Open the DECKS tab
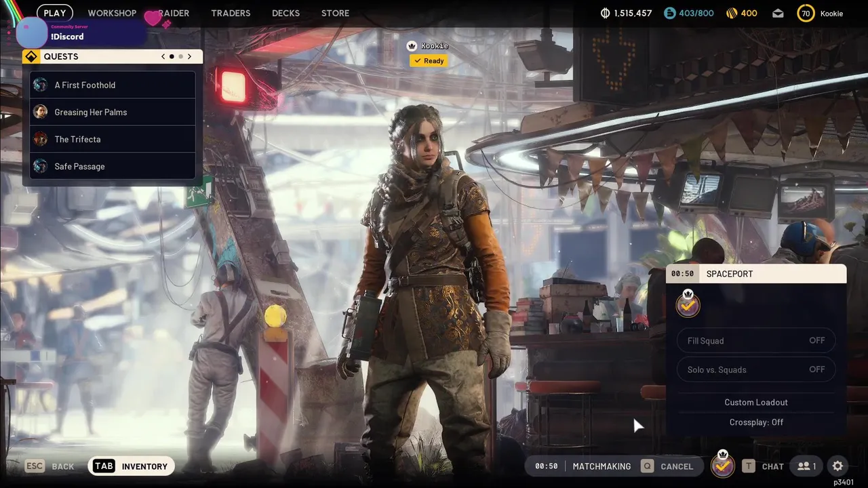This screenshot has height=488, width=868. 285,13
